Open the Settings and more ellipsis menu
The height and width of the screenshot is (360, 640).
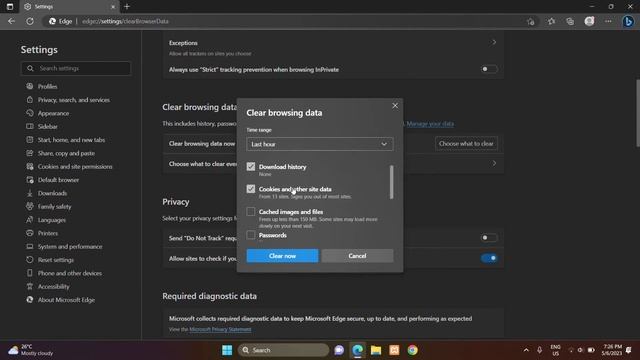click(608, 21)
